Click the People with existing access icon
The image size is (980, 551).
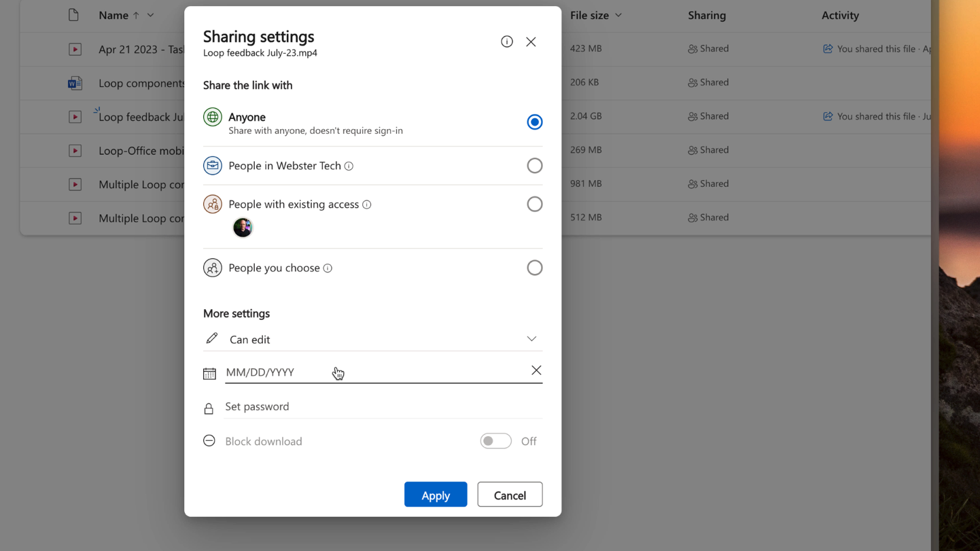(x=212, y=204)
